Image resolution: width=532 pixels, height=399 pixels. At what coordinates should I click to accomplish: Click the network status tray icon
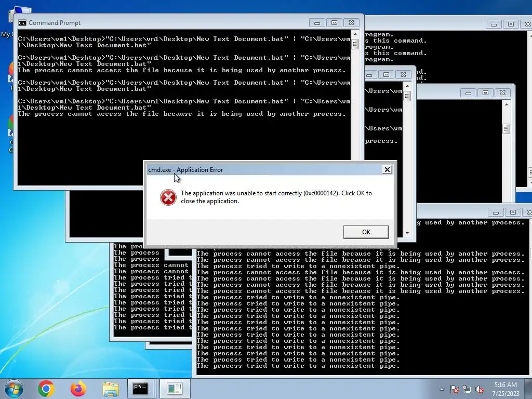467,389
